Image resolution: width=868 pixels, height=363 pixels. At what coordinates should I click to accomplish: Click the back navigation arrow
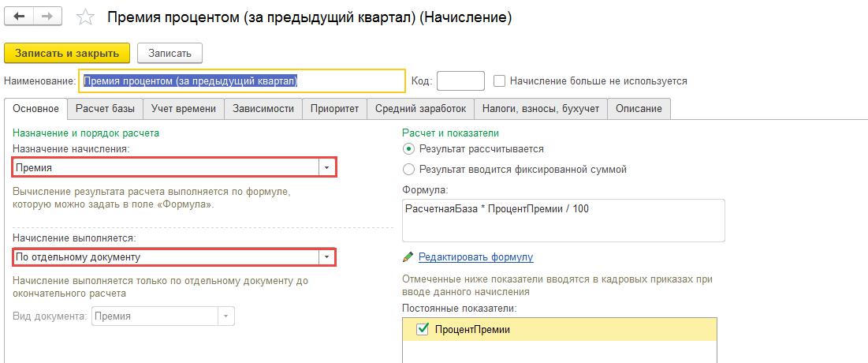pyautogui.click(x=20, y=17)
